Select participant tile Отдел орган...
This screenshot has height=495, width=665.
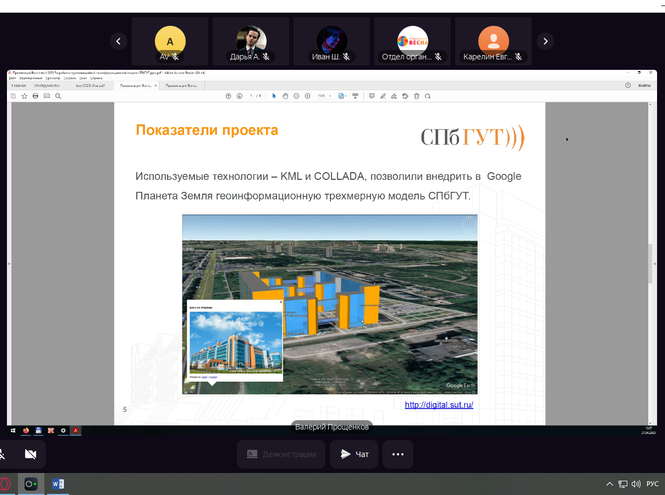[413, 41]
